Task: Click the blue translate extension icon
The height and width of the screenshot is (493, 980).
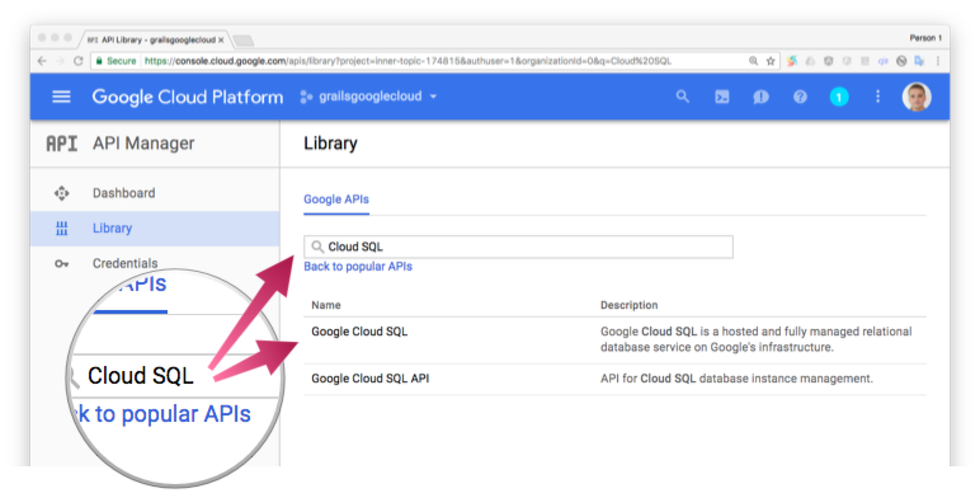Action: [x=918, y=61]
